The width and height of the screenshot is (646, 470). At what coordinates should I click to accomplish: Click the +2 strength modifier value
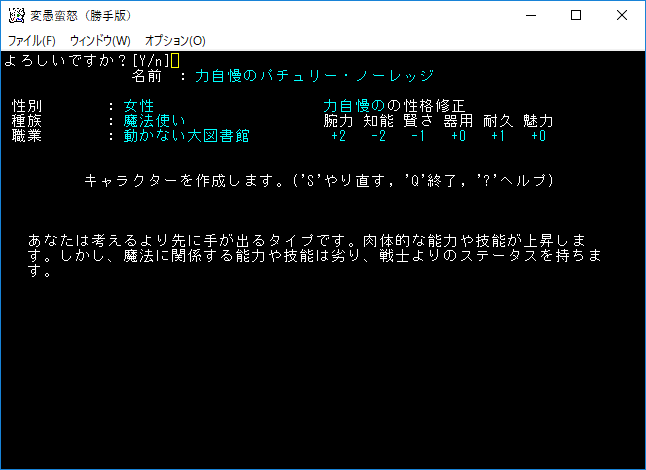[338, 136]
